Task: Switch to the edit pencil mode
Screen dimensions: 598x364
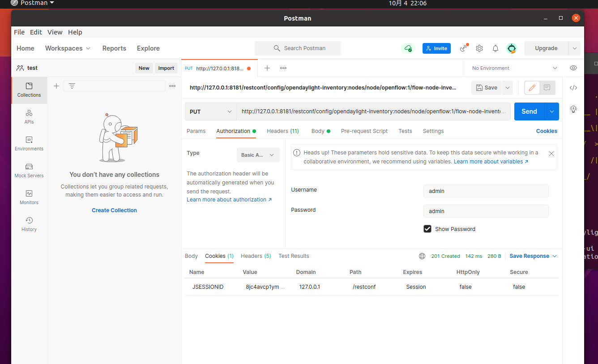Action: pyautogui.click(x=532, y=88)
